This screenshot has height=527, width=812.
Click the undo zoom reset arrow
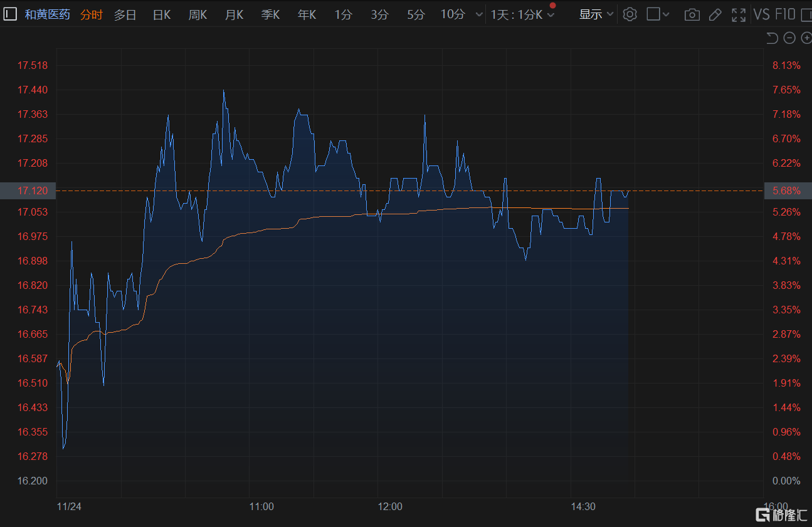point(772,38)
